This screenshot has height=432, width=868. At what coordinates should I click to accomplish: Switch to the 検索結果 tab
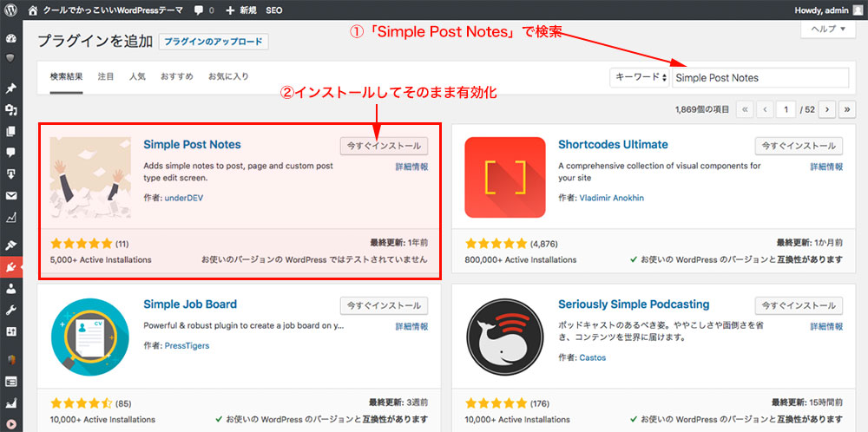67,77
